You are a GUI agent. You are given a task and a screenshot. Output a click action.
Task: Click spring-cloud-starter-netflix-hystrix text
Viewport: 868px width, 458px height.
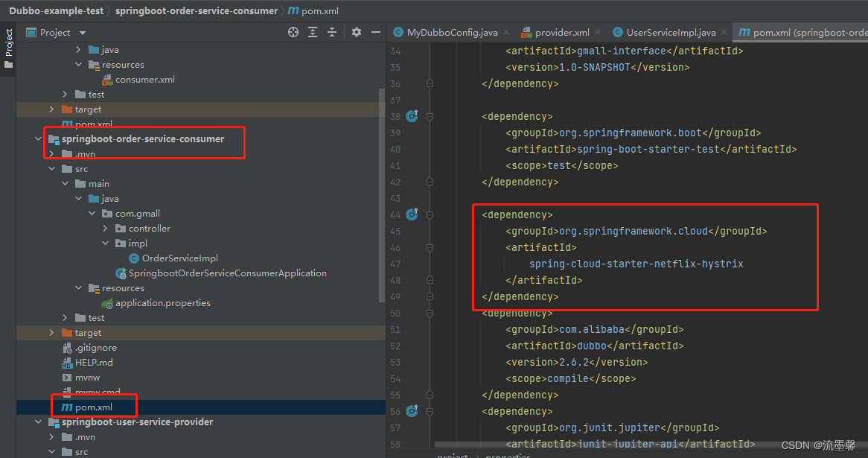pos(636,264)
